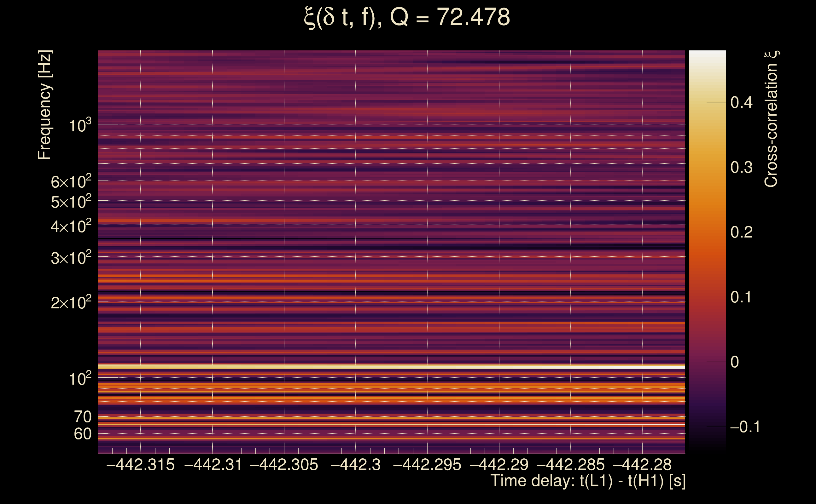Viewport: 816px width, 504px height.
Task: Click the Frequency [Hz] axis label
Action: [44, 105]
